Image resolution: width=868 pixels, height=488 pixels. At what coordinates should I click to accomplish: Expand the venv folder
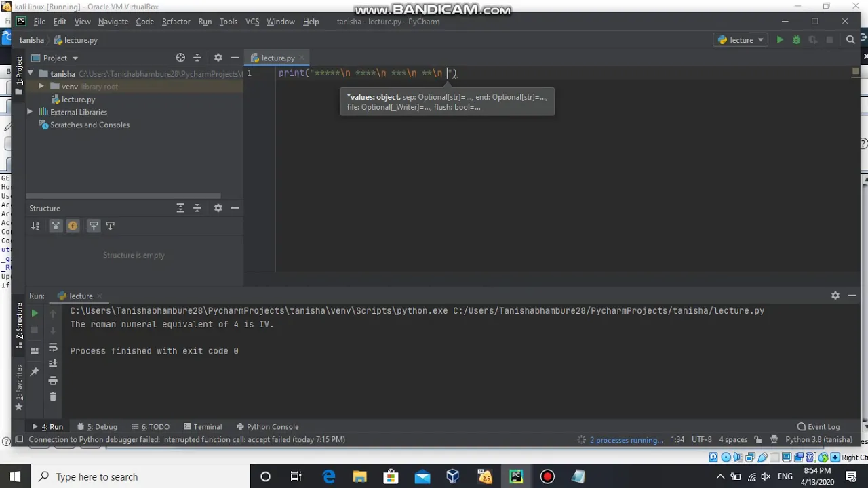41,86
